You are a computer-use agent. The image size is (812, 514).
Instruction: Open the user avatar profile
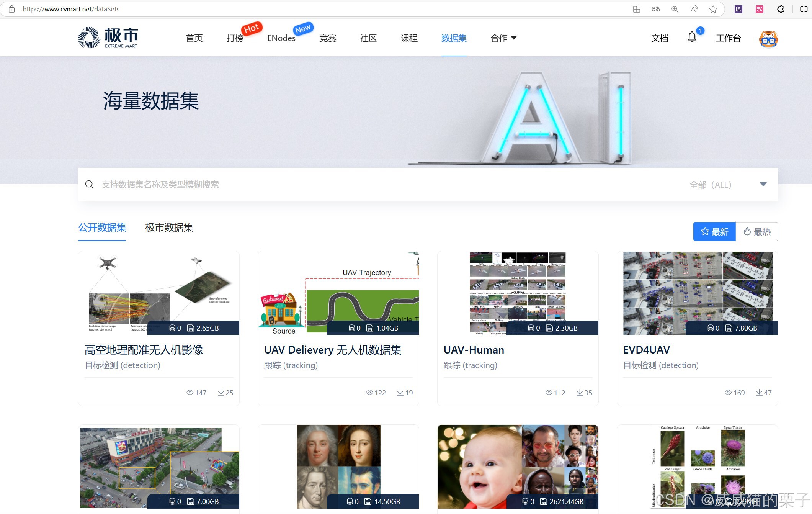768,39
